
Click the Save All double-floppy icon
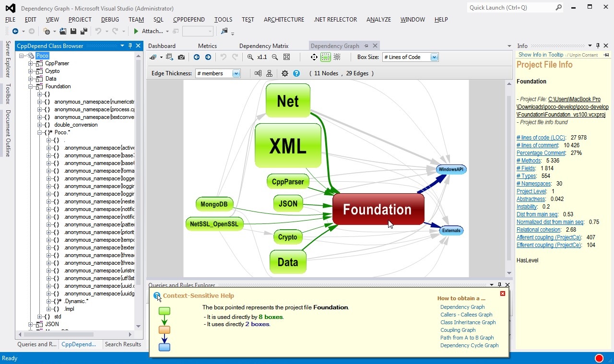pyautogui.click(x=83, y=31)
